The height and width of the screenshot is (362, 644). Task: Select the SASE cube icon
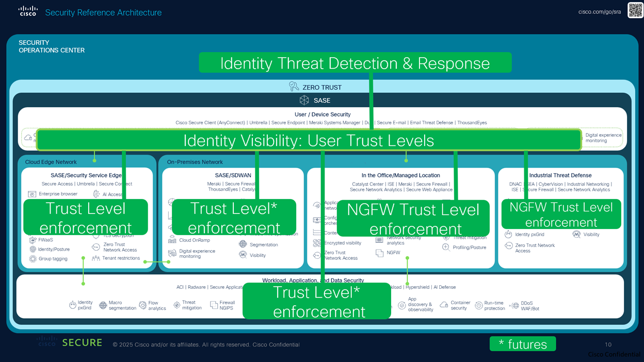click(304, 100)
